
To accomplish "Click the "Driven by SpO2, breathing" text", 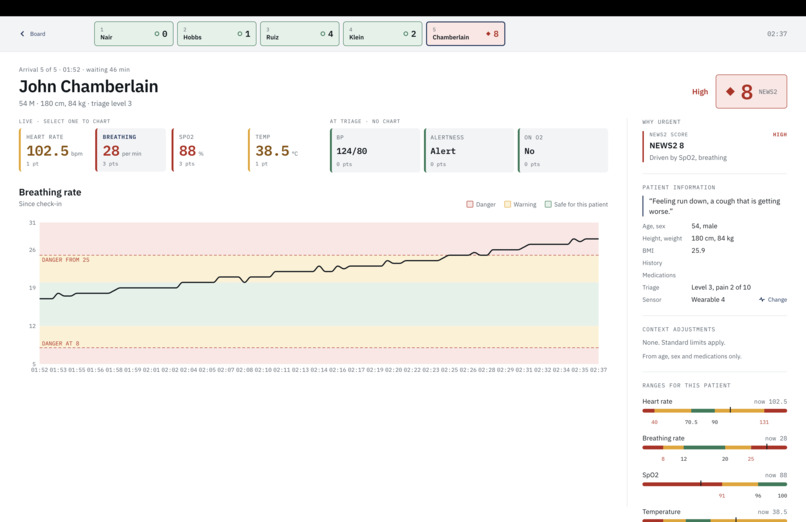I will [688, 158].
